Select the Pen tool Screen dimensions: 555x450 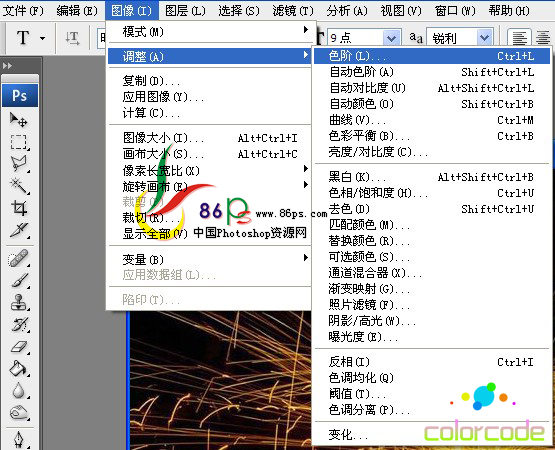pyautogui.click(x=19, y=440)
